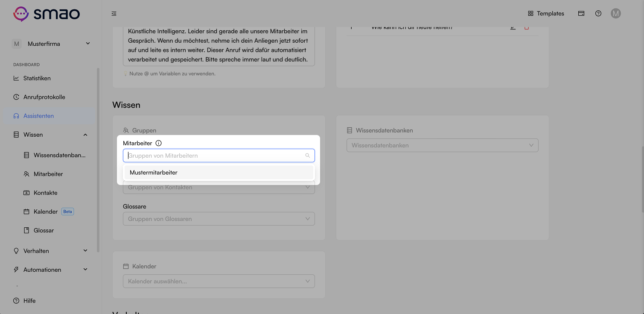This screenshot has width=644, height=314.
Task: Open the Wissensdatenbanken dropdown
Action: (443, 145)
